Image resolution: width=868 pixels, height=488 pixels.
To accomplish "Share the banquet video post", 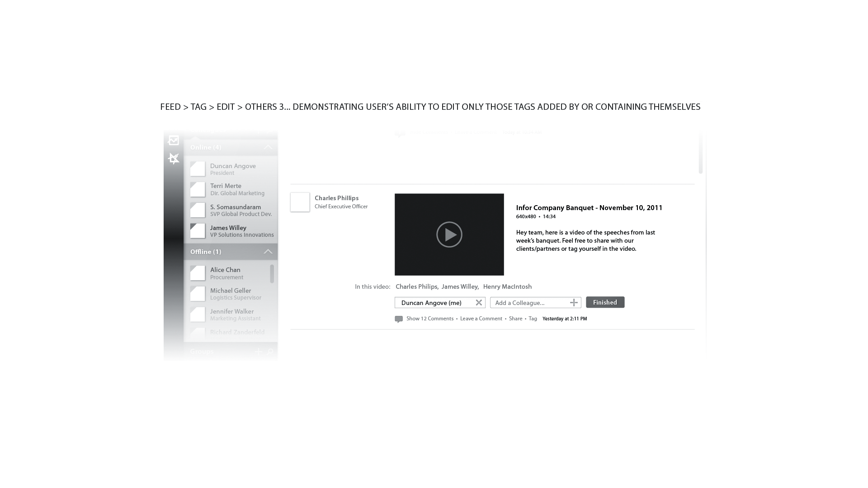I will [x=515, y=319].
